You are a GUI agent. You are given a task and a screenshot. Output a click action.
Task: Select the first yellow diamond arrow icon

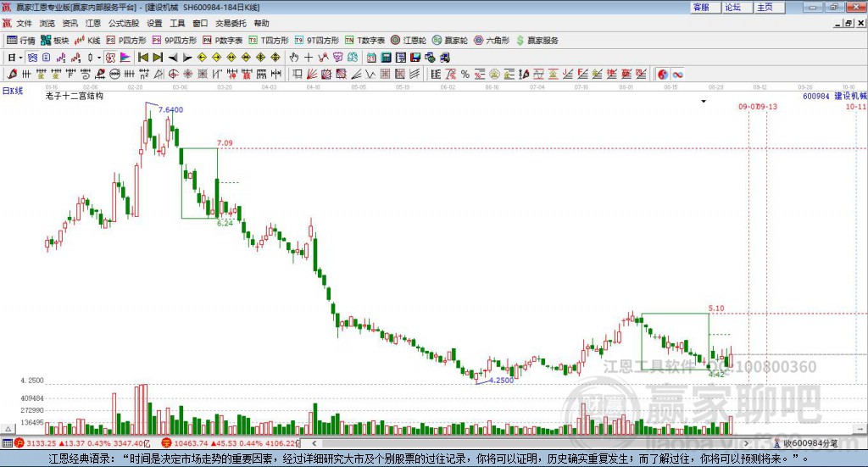pos(202,58)
